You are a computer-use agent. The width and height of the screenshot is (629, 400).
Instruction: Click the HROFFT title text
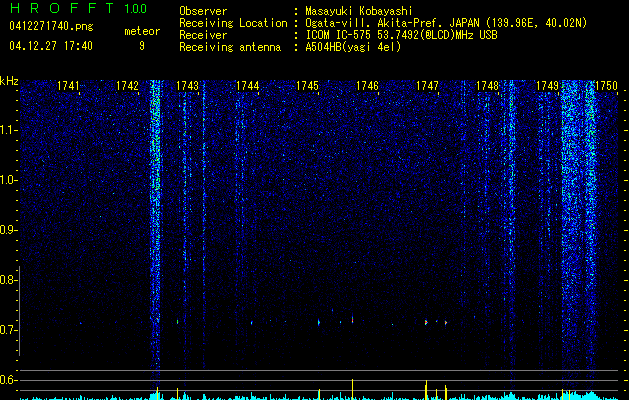point(62,8)
